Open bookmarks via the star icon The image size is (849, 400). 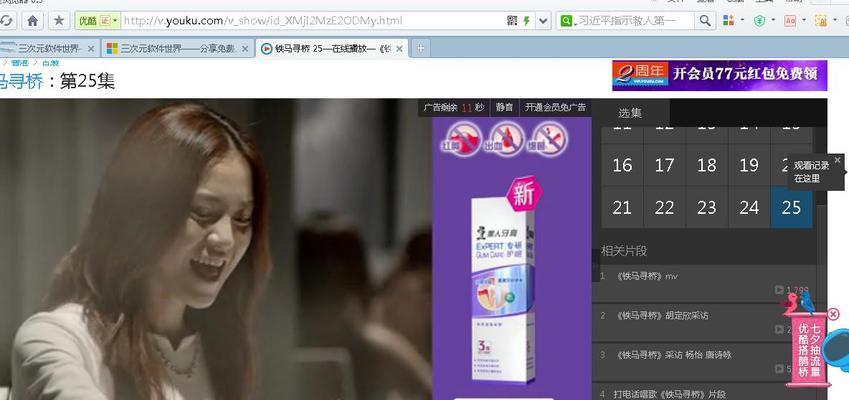click(58, 21)
